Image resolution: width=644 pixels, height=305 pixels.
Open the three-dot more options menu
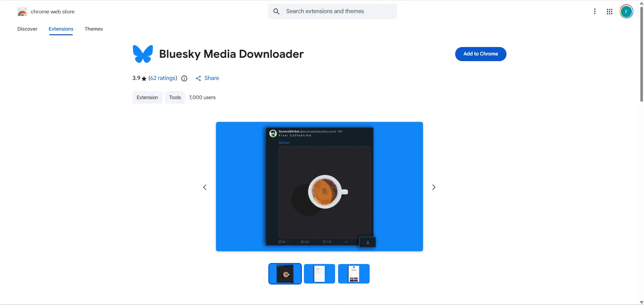point(595,11)
